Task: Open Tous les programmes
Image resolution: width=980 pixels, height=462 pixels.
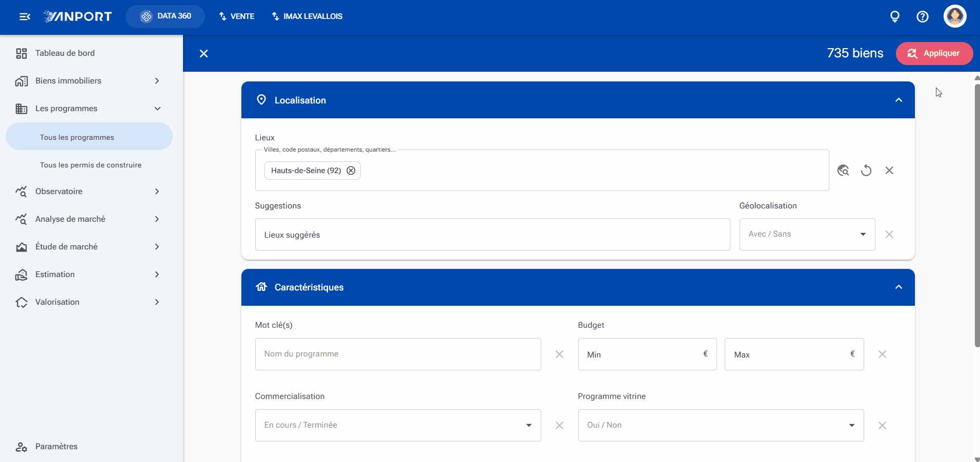Action: (89, 136)
